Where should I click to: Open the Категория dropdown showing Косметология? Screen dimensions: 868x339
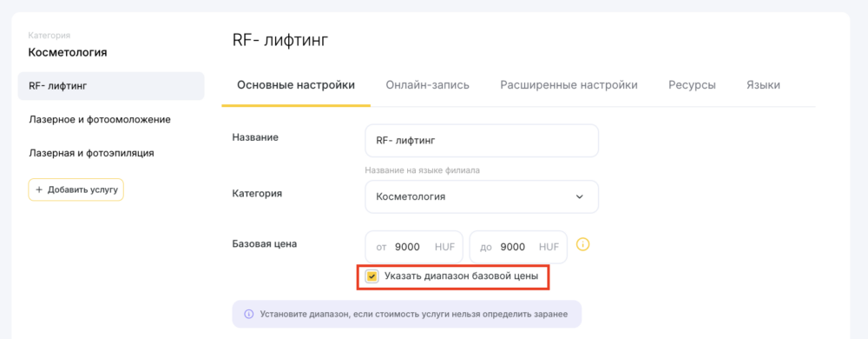click(x=482, y=196)
